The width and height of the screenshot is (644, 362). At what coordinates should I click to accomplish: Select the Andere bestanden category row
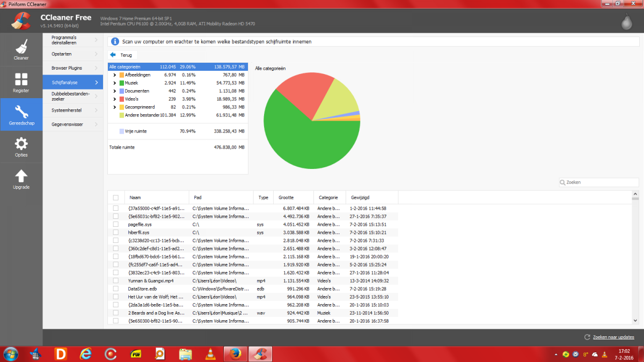coord(178,115)
